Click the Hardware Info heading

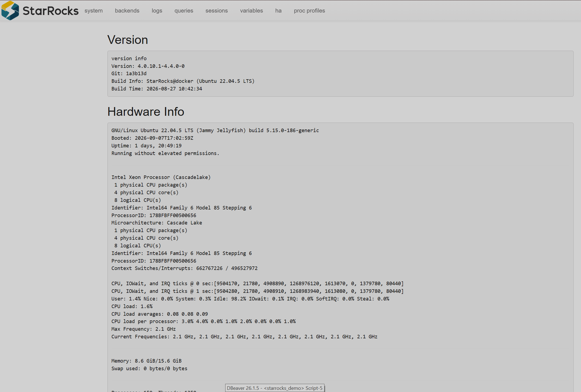pos(146,112)
